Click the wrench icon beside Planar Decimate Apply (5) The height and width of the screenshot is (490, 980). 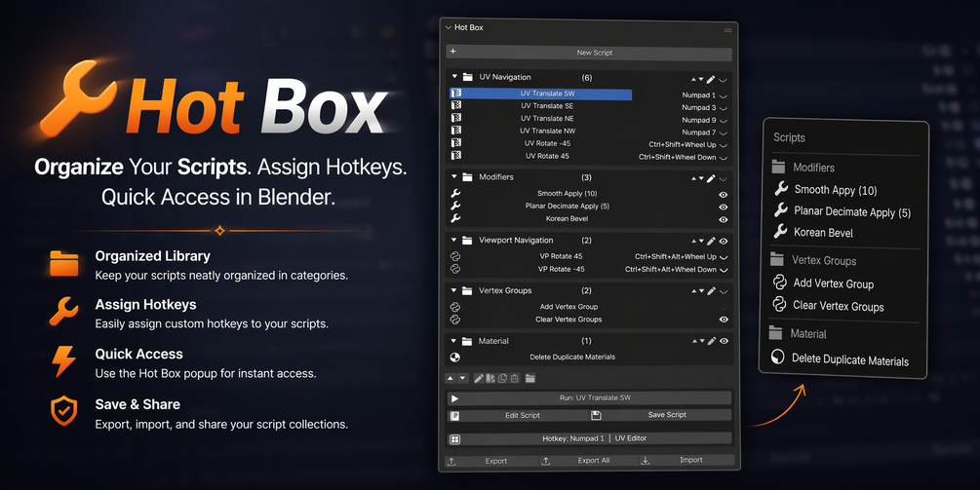[x=455, y=206]
